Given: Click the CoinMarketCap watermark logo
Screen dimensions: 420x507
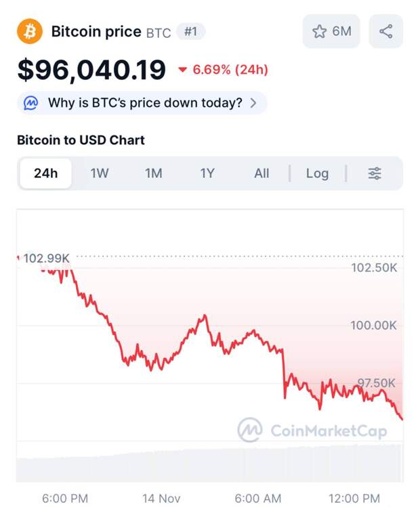Looking at the screenshot, I should pos(250,430).
